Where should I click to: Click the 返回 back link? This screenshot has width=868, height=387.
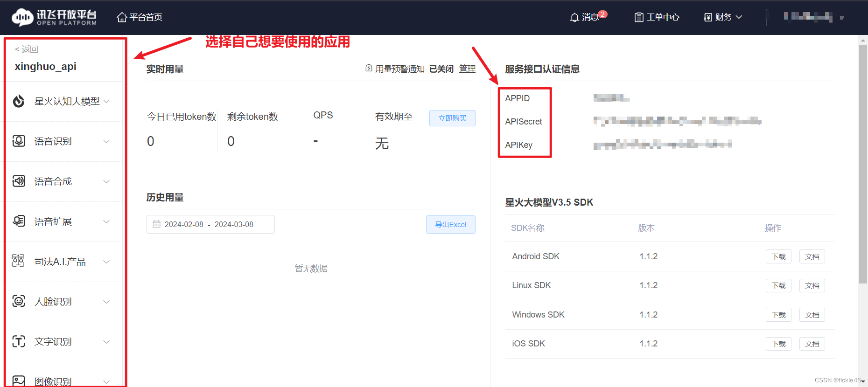pos(27,49)
